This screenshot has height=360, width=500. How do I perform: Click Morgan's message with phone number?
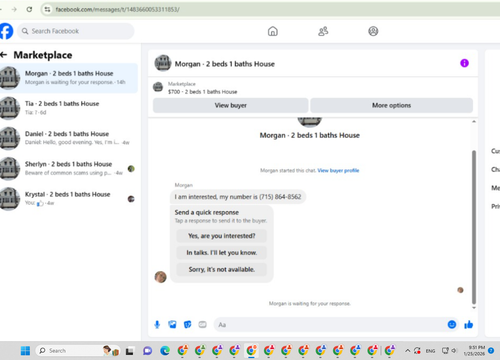pyautogui.click(x=238, y=197)
